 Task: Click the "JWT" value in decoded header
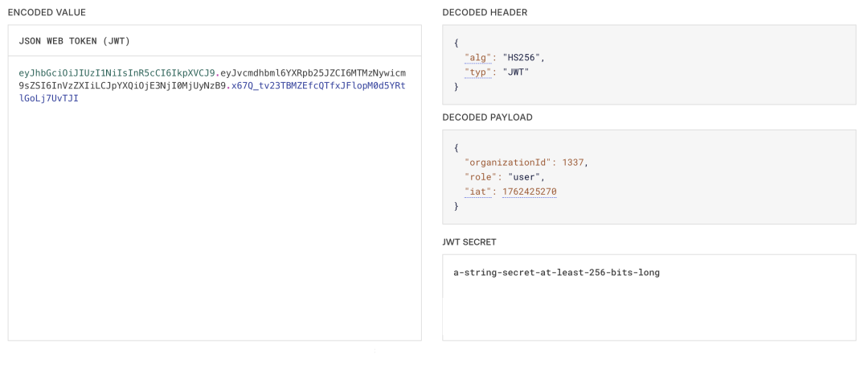(x=515, y=72)
